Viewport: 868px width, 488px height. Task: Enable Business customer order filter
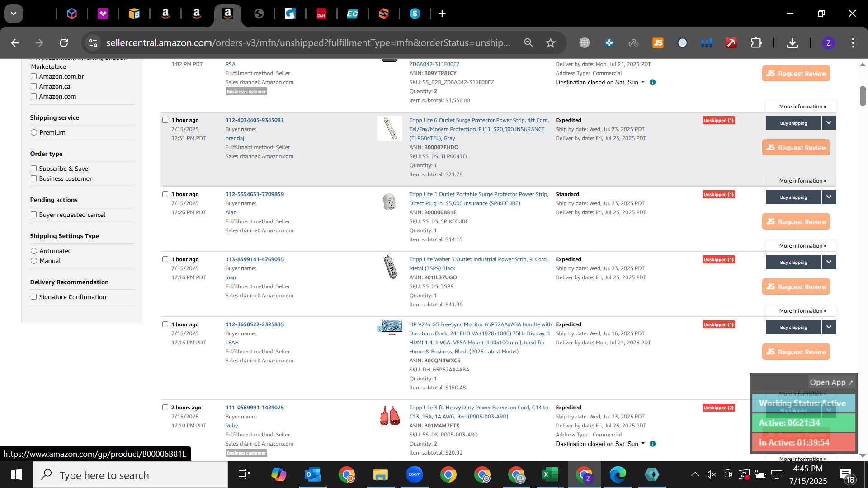33,178
